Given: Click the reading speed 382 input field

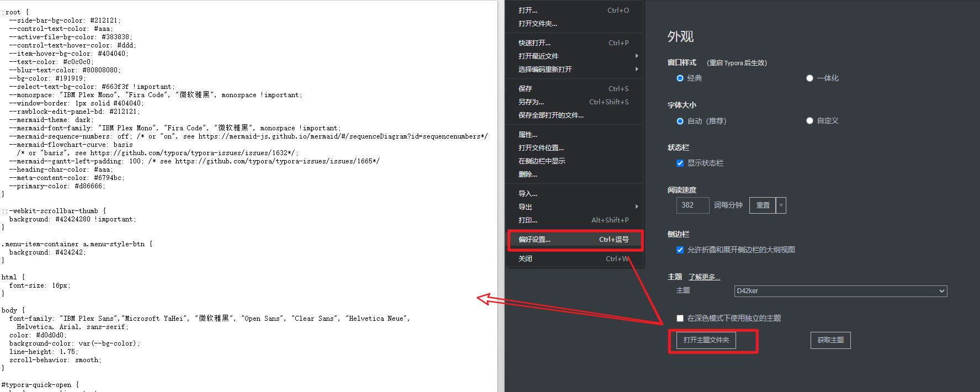Looking at the screenshot, I should point(693,205).
